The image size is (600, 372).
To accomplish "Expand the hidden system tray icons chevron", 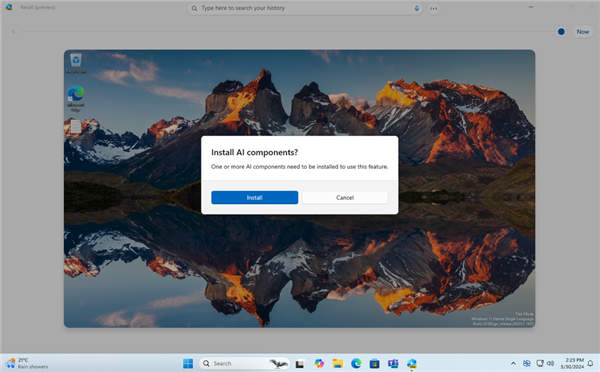I will pyautogui.click(x=513, y=363).
